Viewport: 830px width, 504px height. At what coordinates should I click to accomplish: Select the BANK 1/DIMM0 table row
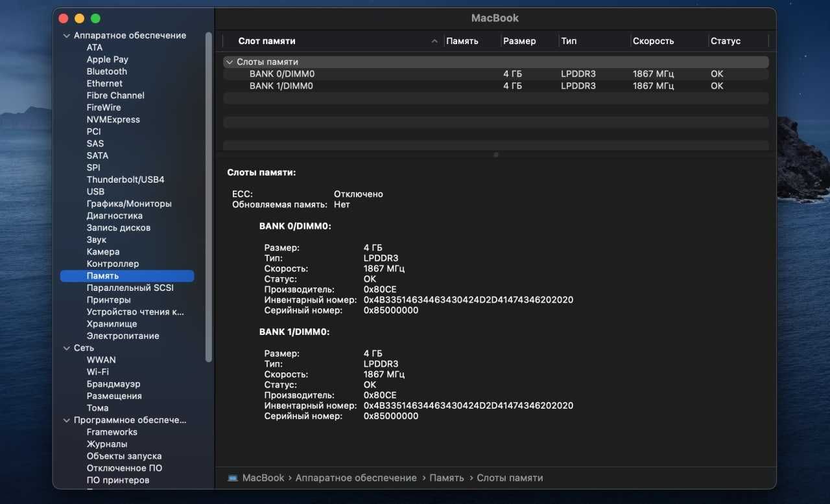pos(496,86)
